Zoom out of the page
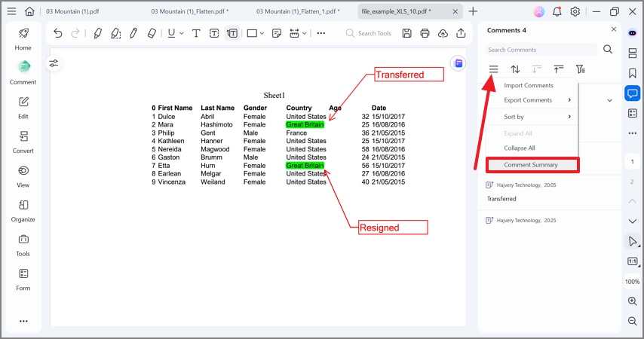644x339 pixels. (633, 320)
